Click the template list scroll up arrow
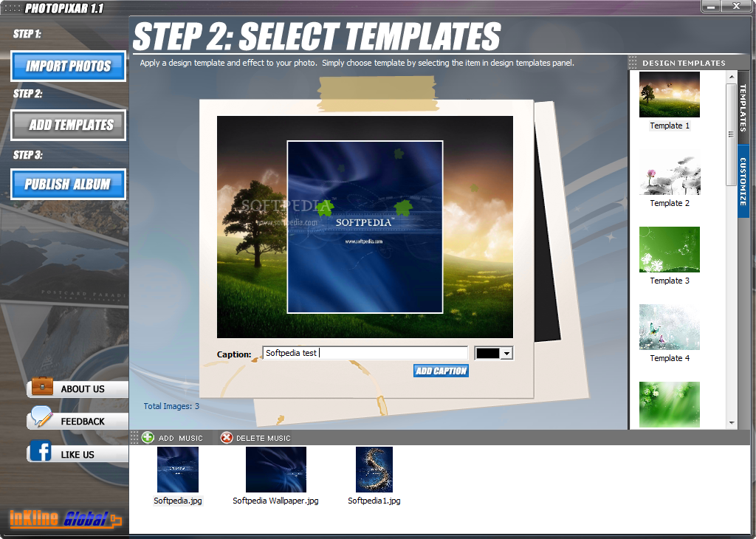 coord(732,77)
